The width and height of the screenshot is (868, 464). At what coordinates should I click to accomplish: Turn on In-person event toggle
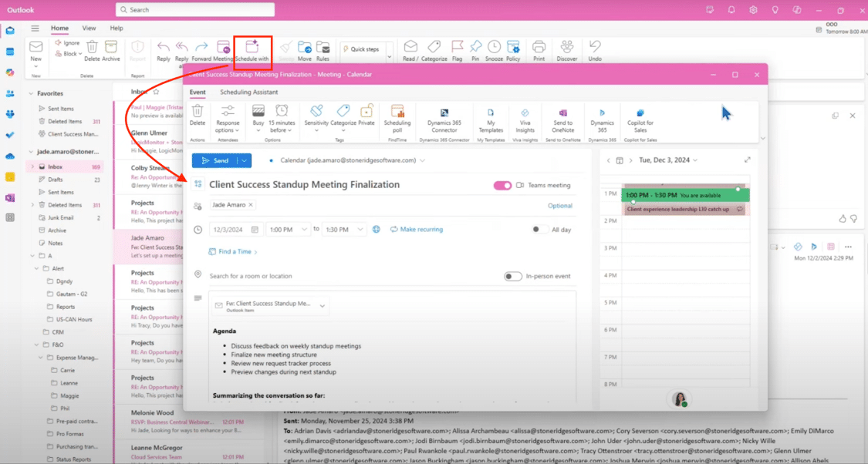pyautogui.click(x=512, y=276)
